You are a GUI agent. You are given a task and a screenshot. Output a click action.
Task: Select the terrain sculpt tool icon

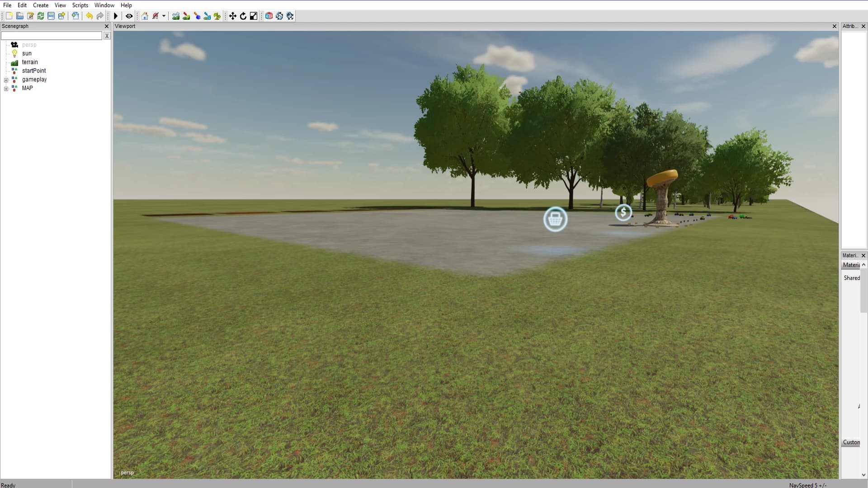(176, 16)
